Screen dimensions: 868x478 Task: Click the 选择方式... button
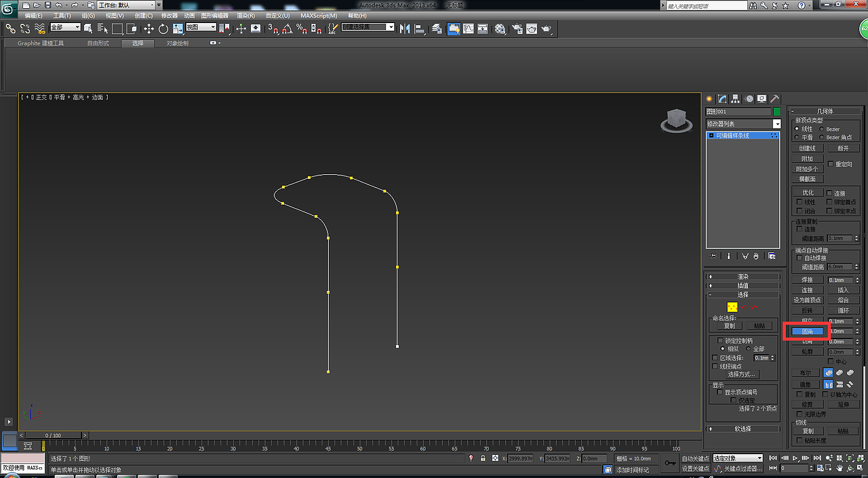(741, 374)
